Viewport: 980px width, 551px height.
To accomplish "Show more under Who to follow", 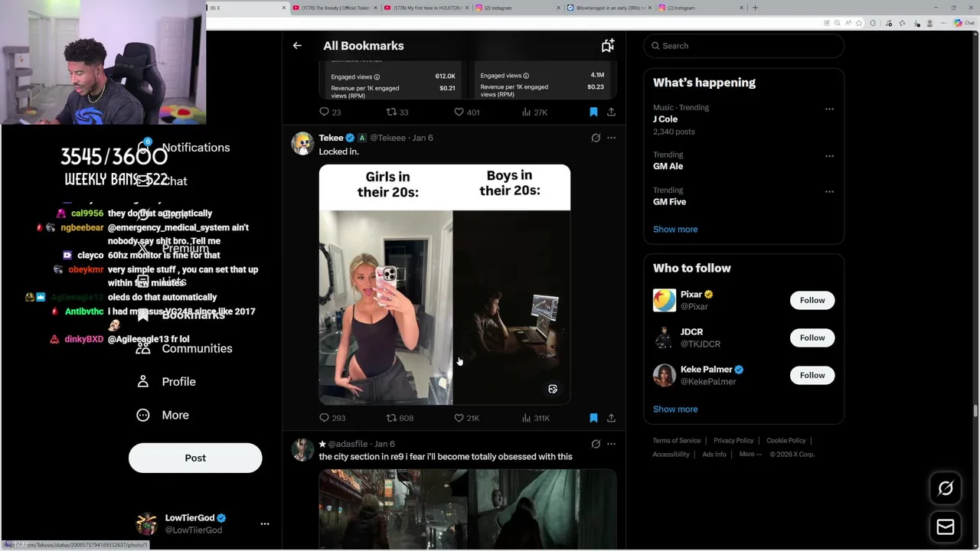I will (x=675, y=409).
